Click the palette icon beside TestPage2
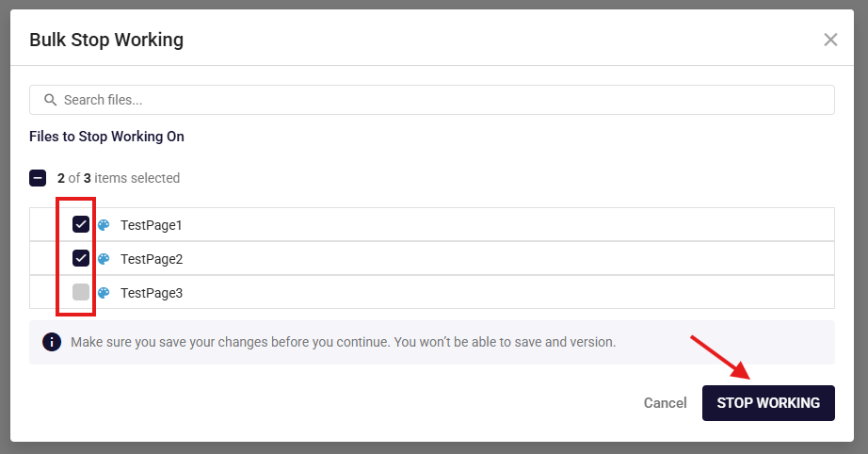The width and height of the screenshot is (868, 454). coord(104,258)
